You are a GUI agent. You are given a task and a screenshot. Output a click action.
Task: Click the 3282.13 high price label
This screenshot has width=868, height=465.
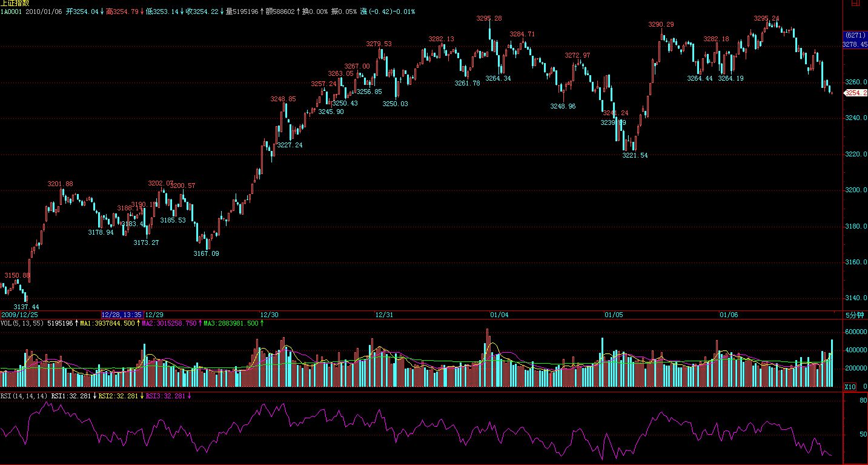pyautogui.click(x=441, y=39)
